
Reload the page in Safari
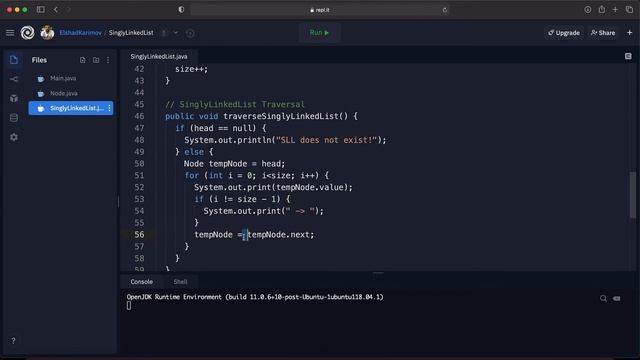click(444, 10)
